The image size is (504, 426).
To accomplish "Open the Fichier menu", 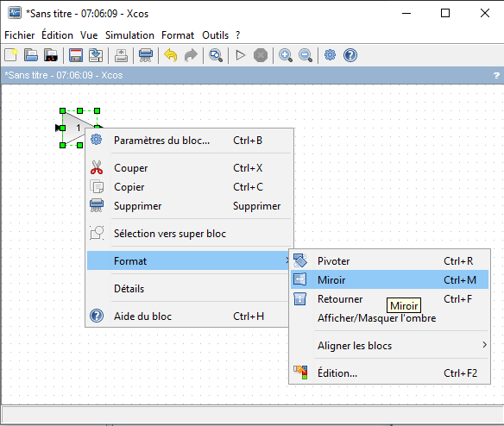I will tap(20, 35).
